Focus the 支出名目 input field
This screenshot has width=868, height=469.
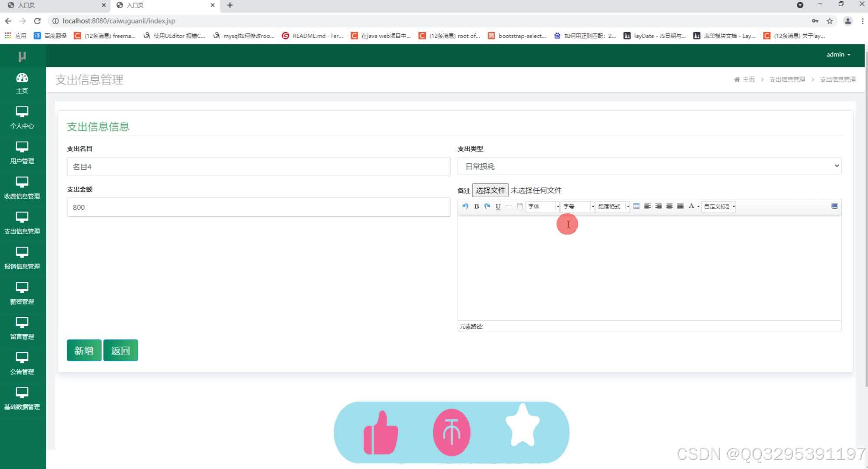pos(259,167)
